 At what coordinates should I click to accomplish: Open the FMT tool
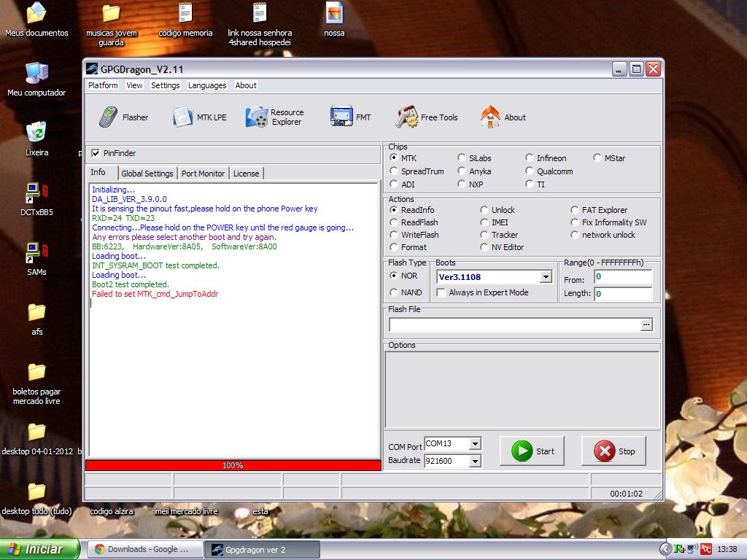(x=351, y=117)
